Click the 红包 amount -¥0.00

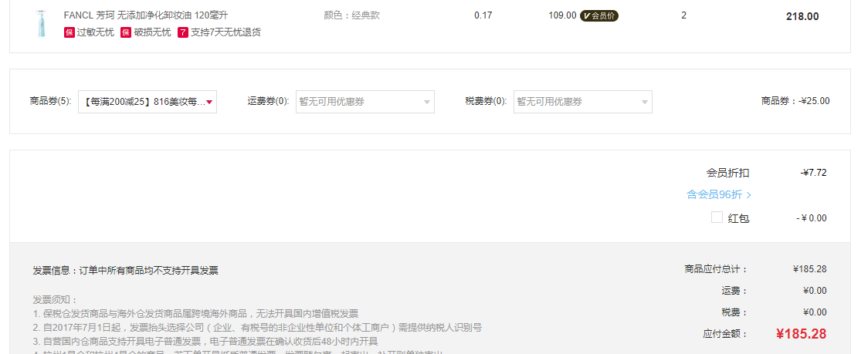tap(812, 218)
